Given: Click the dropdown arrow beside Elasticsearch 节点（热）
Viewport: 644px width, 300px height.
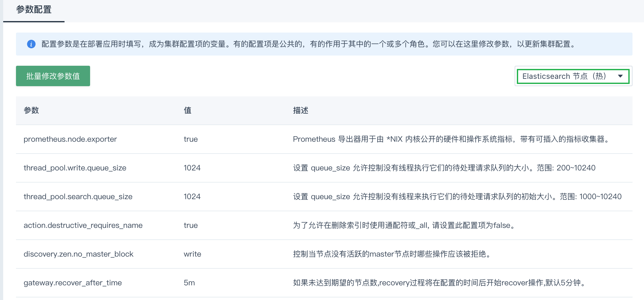Looking at the screenshot, I should click(x=620, y=76).
